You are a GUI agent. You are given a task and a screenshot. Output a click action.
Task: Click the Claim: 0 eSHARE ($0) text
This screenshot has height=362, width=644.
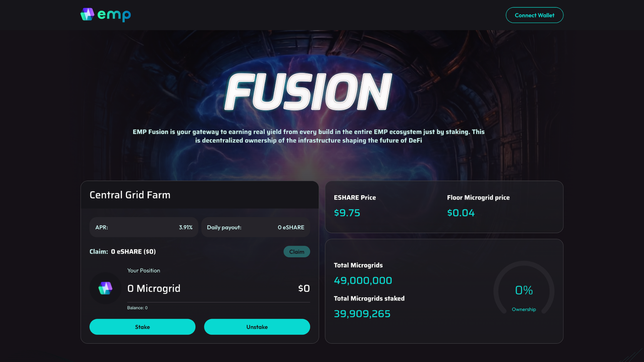(122, 252)
